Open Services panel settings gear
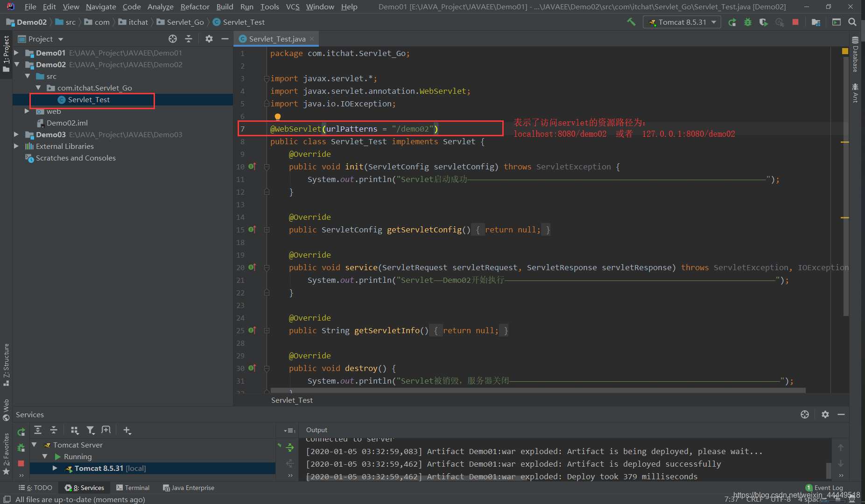865x504 pixels. coord(825,414)
